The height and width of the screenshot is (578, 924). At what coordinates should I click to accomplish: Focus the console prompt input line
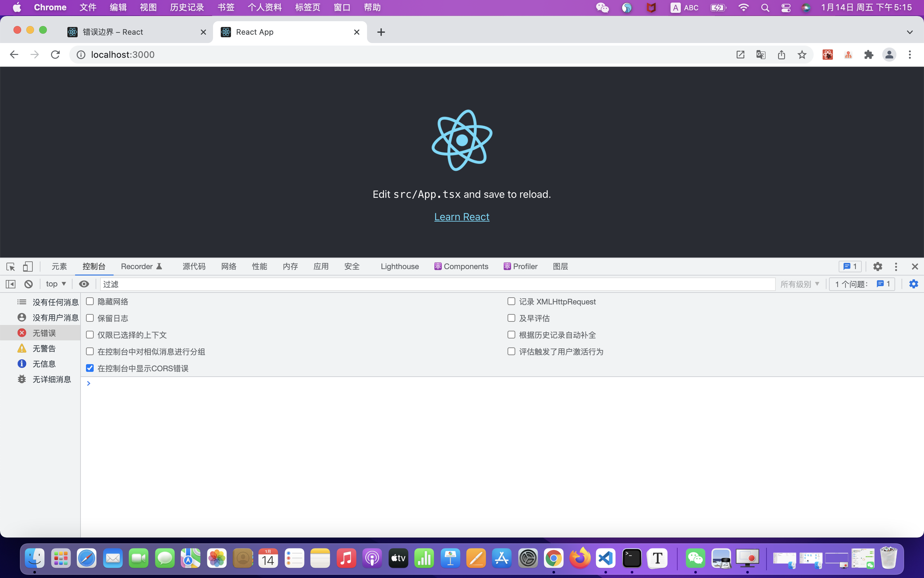(502, 383)
